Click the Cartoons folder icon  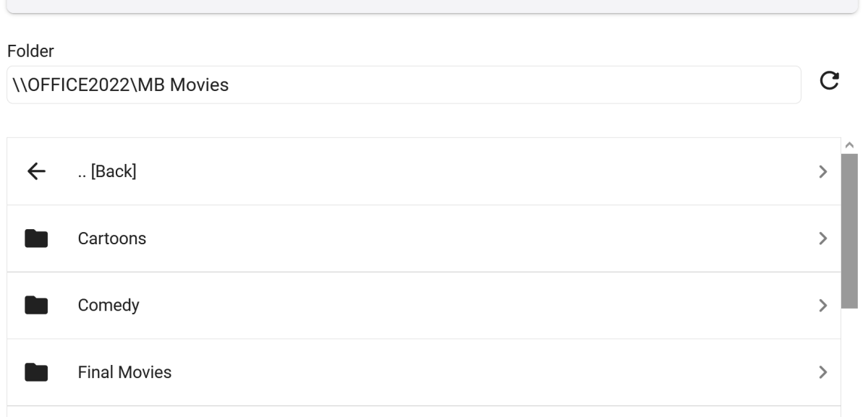tap(36, 238)
